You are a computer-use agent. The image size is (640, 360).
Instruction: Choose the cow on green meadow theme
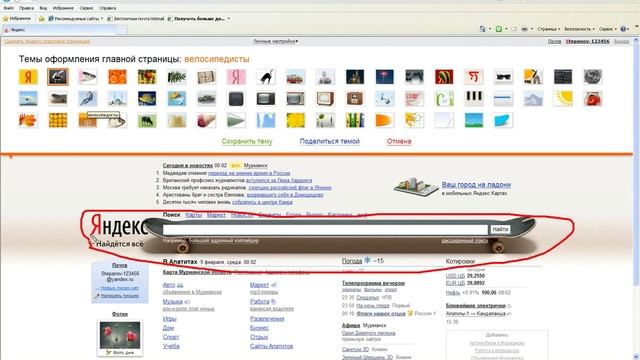(x=147, y=120)
